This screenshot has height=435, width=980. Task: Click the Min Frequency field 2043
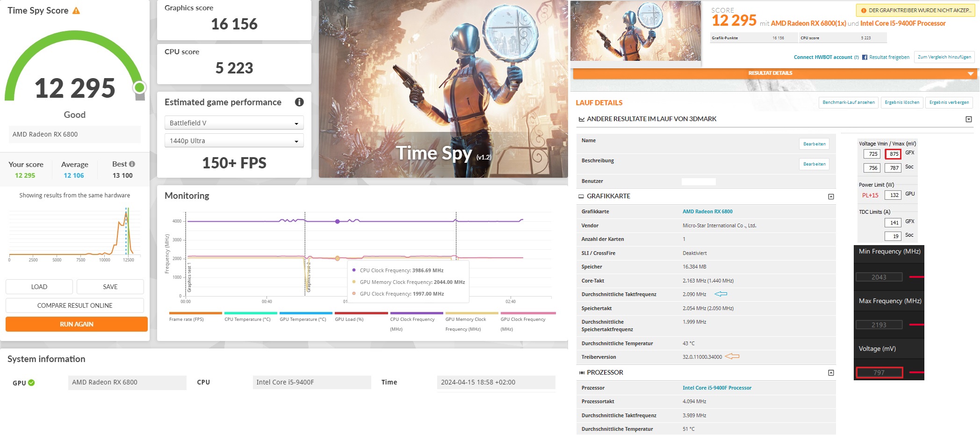pyautogui.click(x=879, y=277)
